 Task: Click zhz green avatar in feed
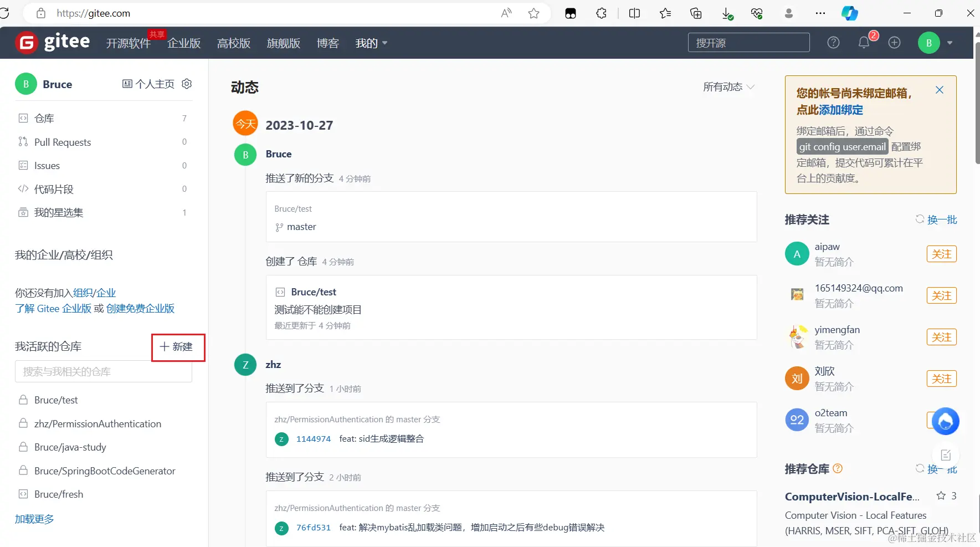[245, 365]
